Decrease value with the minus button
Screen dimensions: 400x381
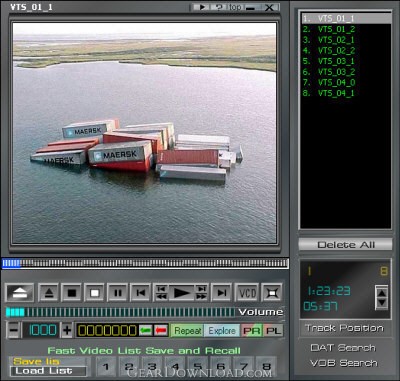click(x=14, y=330)
